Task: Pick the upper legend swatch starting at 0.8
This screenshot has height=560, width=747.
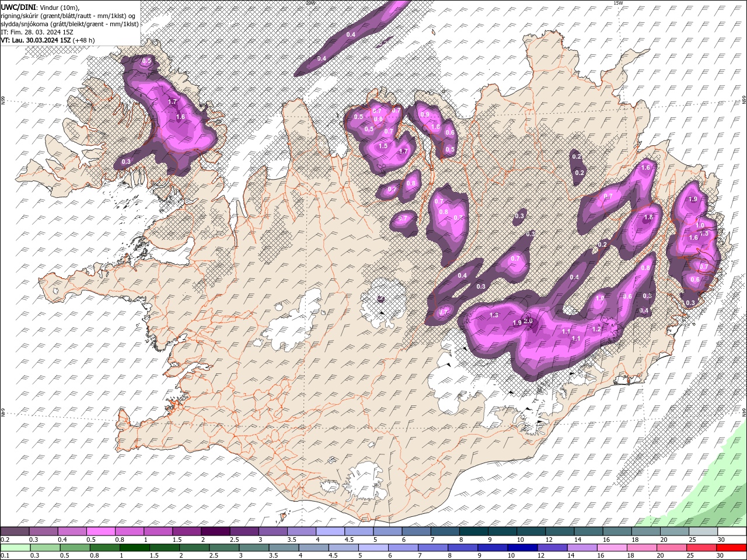Action: tap(129, 531)
